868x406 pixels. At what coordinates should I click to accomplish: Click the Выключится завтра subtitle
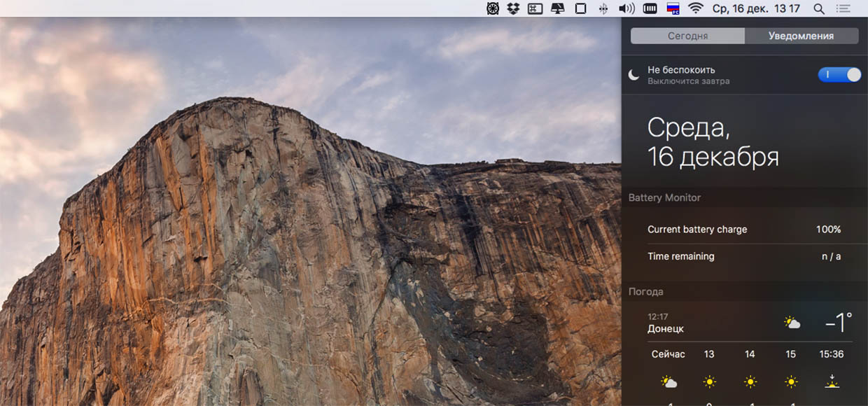pyautogui.click(x=689, y=81)
